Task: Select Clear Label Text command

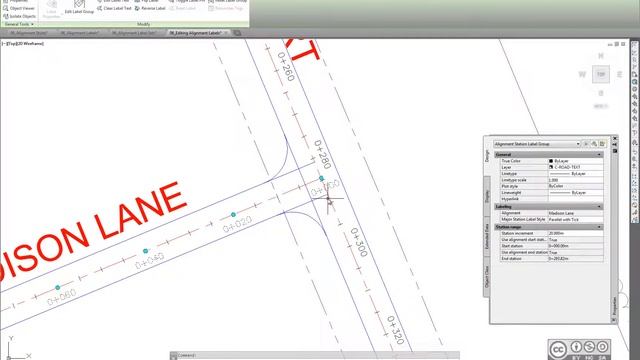Action: (114, 8)
